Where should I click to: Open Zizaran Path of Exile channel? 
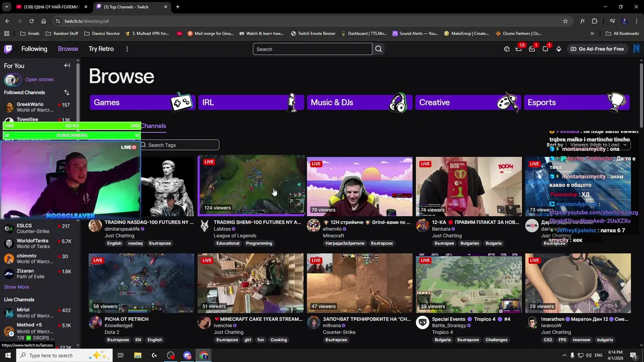tap(38, 274)
